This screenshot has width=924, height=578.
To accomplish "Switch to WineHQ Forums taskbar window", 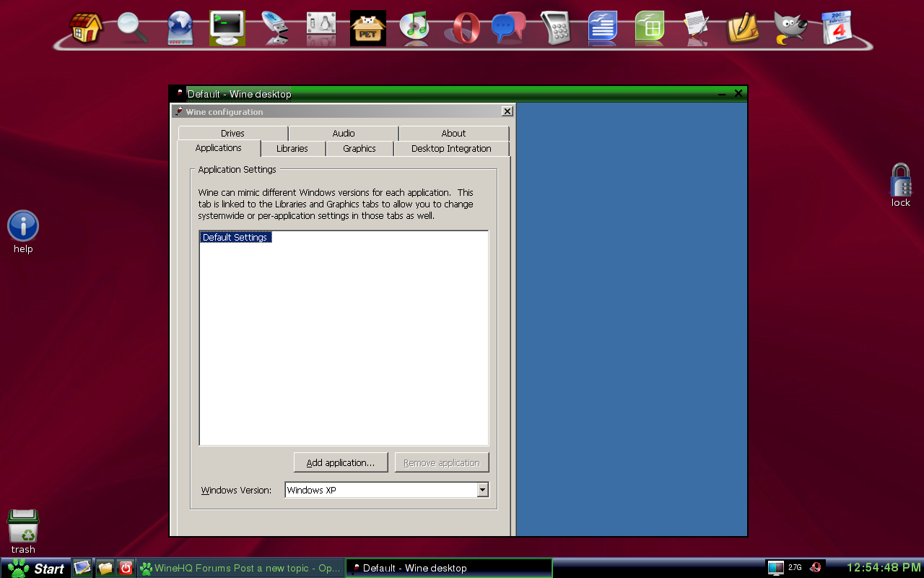I will tap(240, 568).
